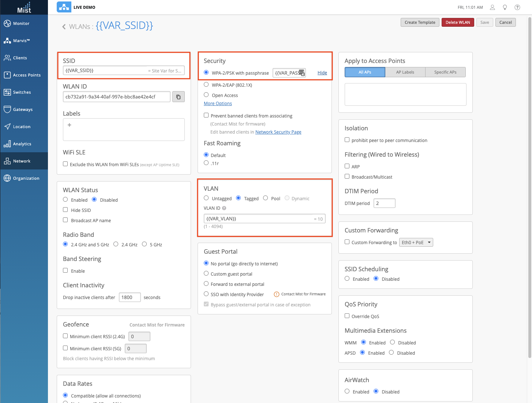Switch to the AP Labels tab

coord(405,72)
